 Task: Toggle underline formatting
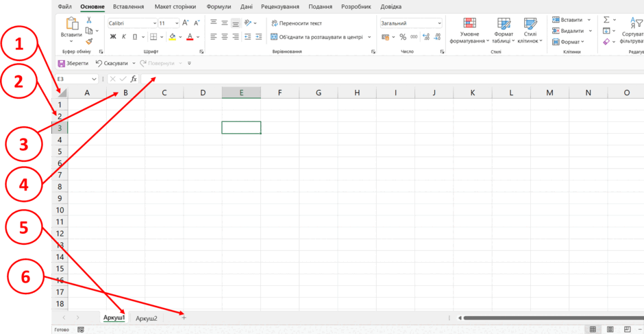pos(135,37)
